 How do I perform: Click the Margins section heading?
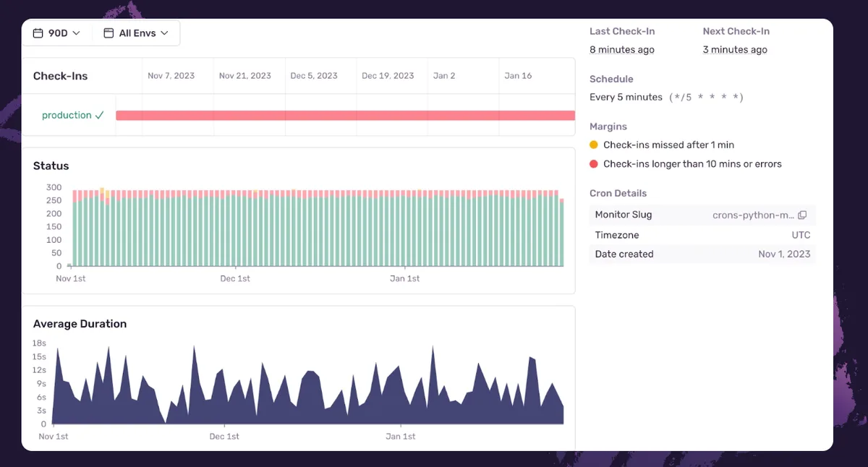[608, 127]
